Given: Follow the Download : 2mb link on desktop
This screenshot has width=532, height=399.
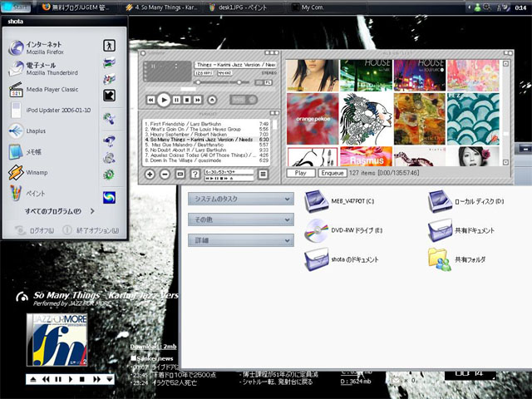Looking at the screenshot, I should (x=153, y=347).
